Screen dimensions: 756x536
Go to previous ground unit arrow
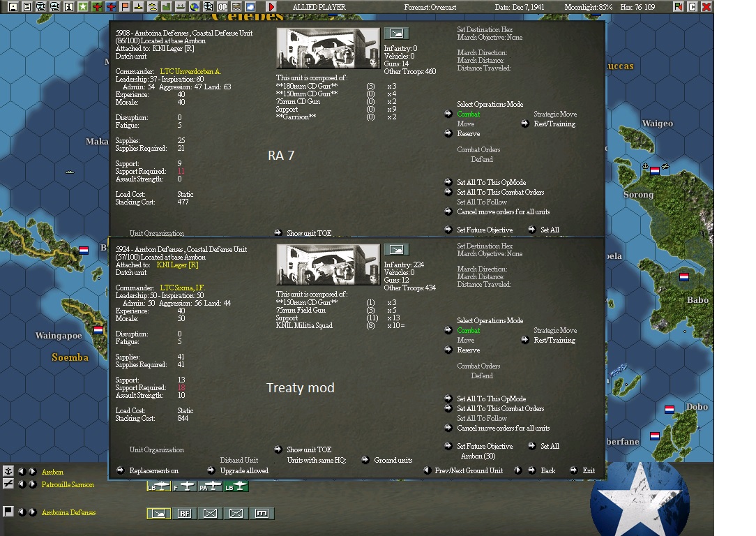(428, 470)
